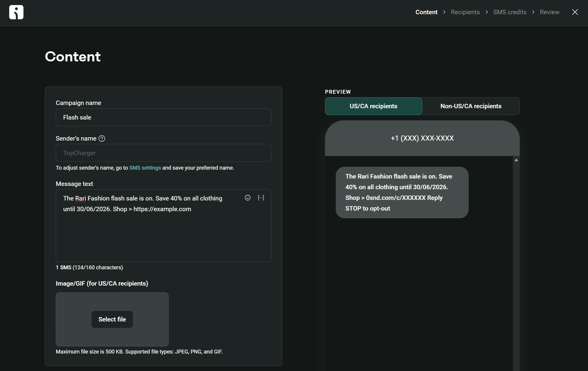588x371 pixels.
Task: Click the 'Message text' label
Action: pyautogui.click(x=74, y=184)
